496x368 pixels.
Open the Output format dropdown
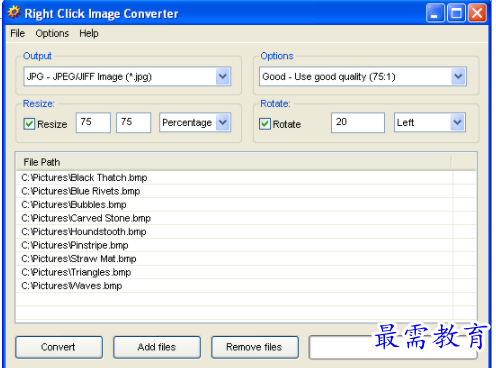point(127,77)
